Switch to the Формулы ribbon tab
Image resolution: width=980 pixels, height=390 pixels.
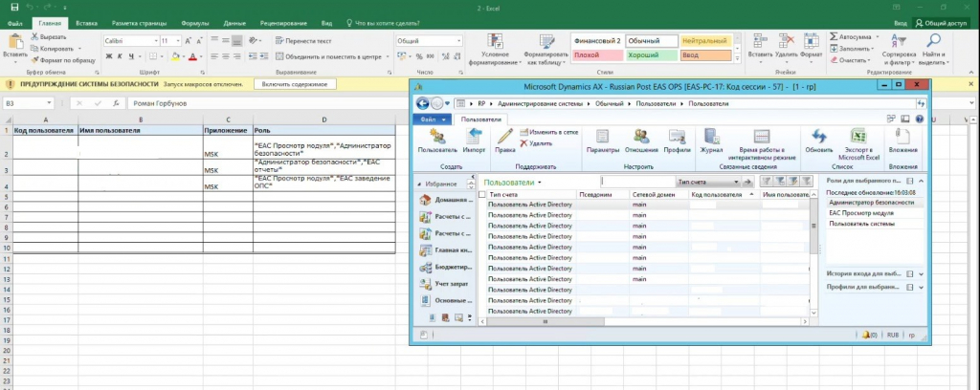(194, 23)
